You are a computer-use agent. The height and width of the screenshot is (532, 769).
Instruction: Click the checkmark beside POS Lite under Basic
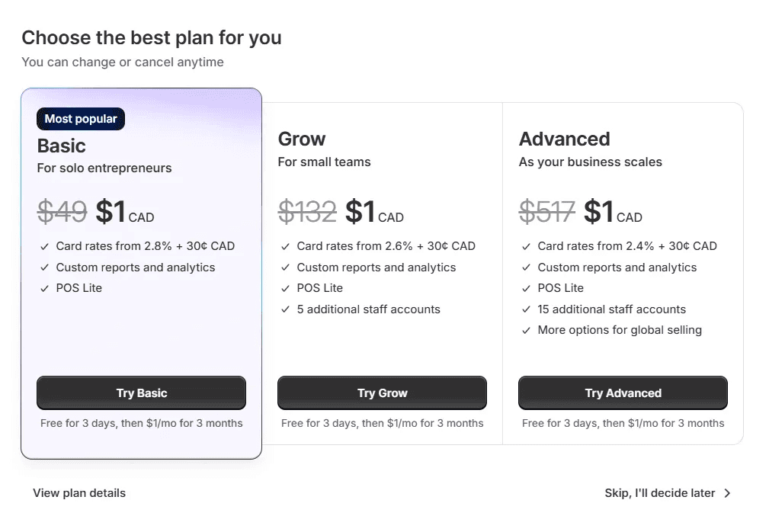coord(45,288)
